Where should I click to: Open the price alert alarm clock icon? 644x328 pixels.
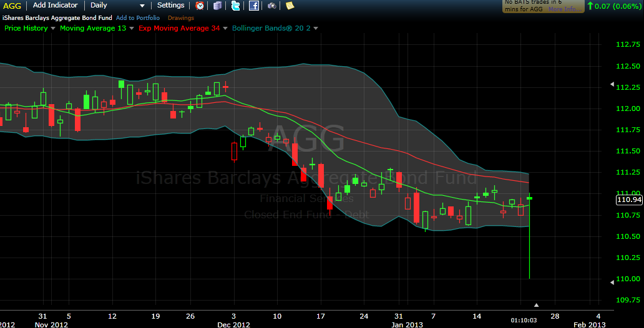(200, 6)
